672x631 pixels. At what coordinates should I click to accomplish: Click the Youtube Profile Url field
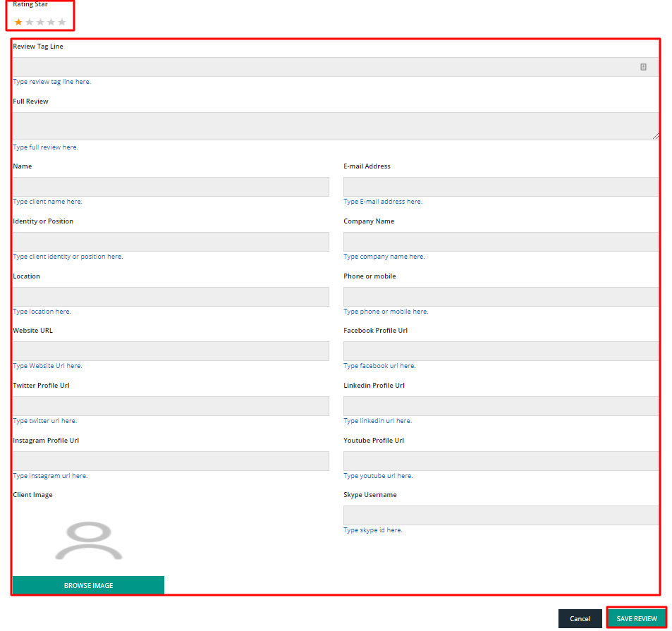501,461
